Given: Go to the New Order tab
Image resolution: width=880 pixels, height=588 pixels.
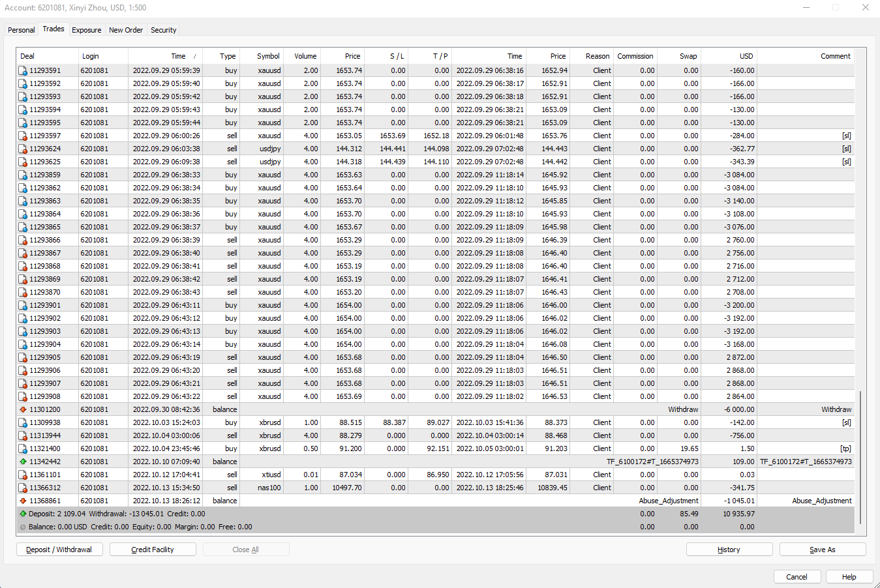Looking at the screenshot, I should [126, 30].
